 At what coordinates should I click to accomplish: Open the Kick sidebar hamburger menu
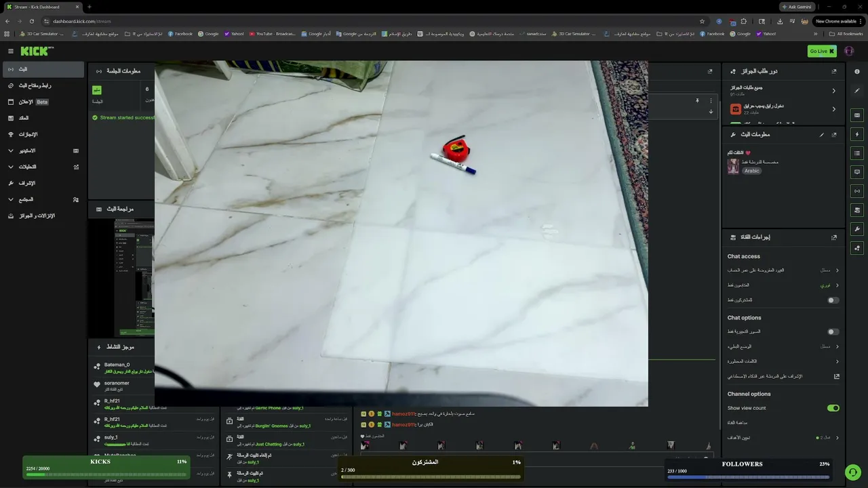(11, 51)
